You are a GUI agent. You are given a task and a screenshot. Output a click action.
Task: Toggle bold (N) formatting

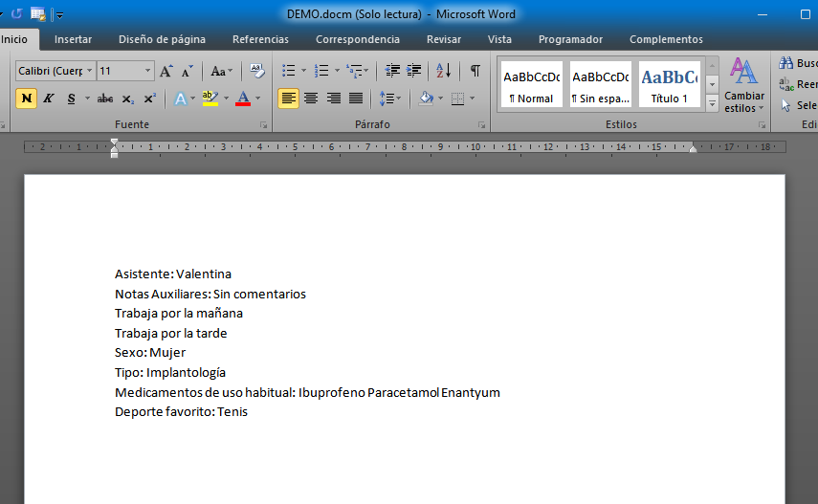pos(26,99)
